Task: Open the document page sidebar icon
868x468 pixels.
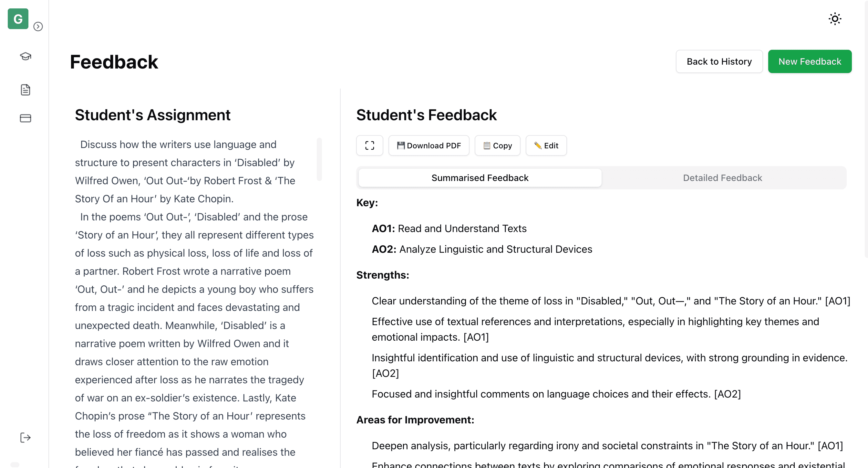Action: point(25,90)
